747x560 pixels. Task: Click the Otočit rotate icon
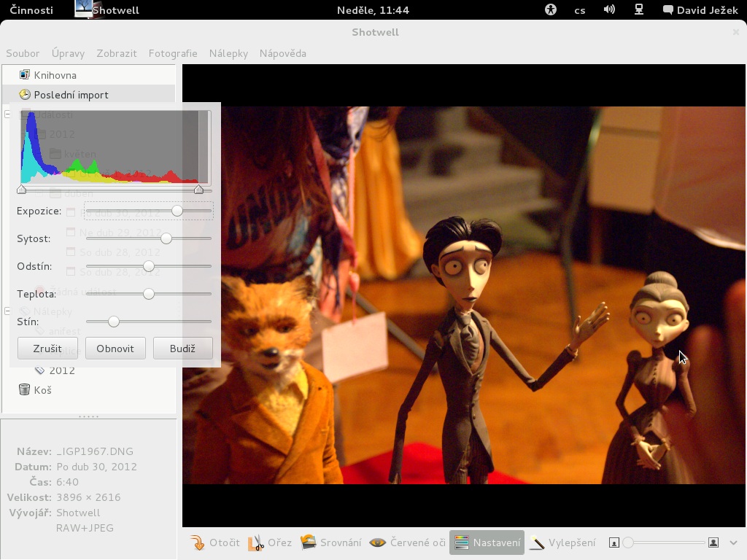click(x=197, y=542)
